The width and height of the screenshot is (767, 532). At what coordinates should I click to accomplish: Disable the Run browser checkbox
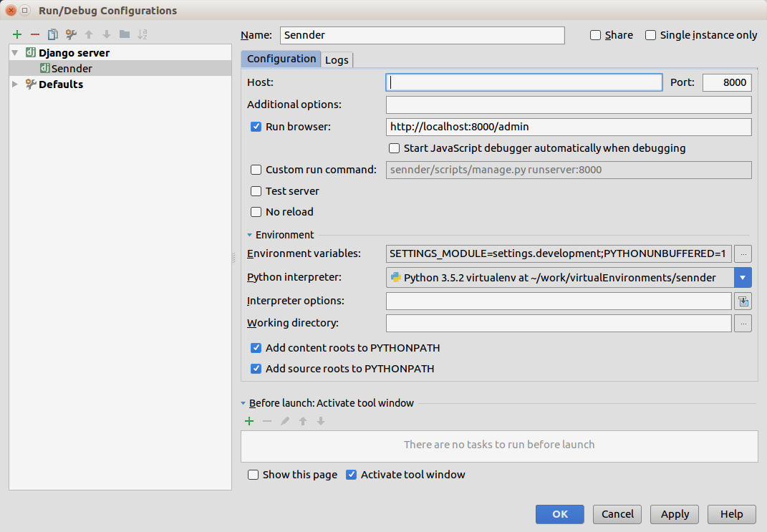coord(256,127)
